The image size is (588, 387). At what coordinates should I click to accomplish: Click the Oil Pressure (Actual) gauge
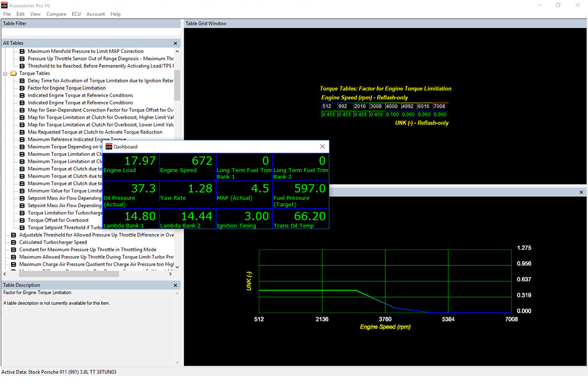pos(131,195)
